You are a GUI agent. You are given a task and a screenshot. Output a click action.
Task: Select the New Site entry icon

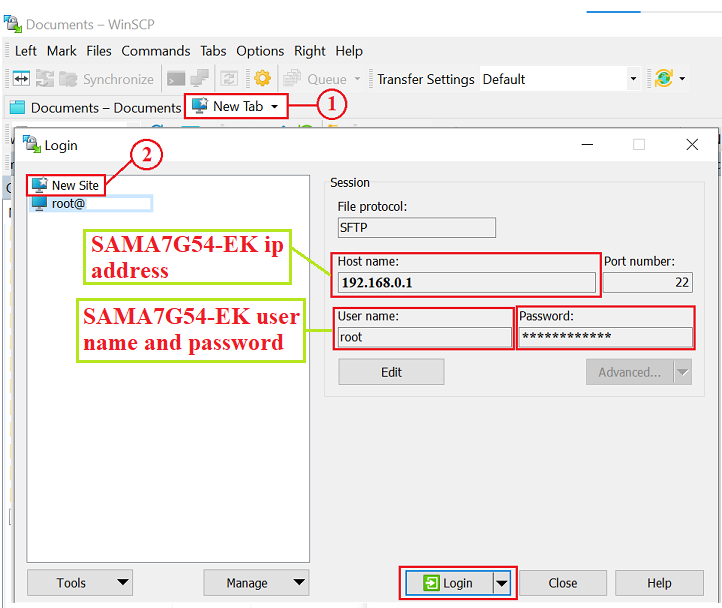(39, 185)
